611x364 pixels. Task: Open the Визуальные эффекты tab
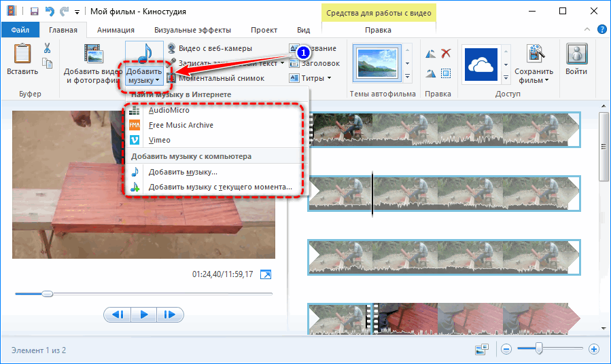tap(192, 30)
